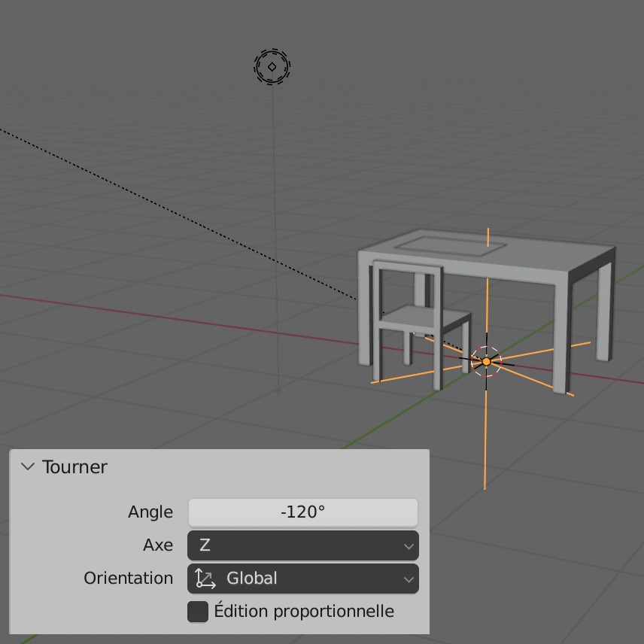Click the Tourner panel title text

pos(74,466)
